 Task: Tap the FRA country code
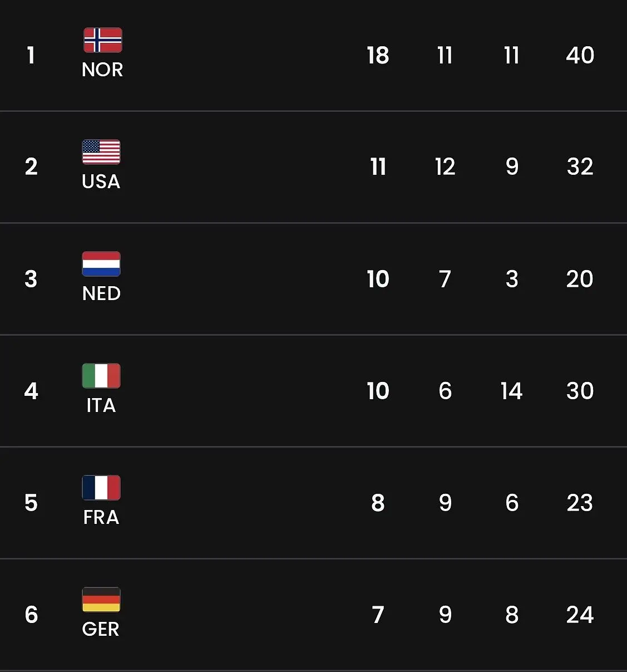tap(101, 517)
